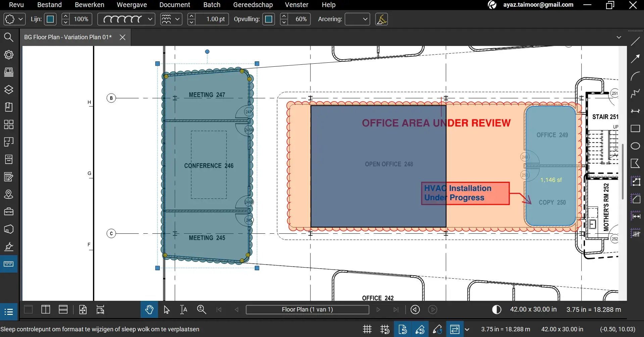Select the Polygon markup tool
644x337 pixels.
[x=635, y=163]
